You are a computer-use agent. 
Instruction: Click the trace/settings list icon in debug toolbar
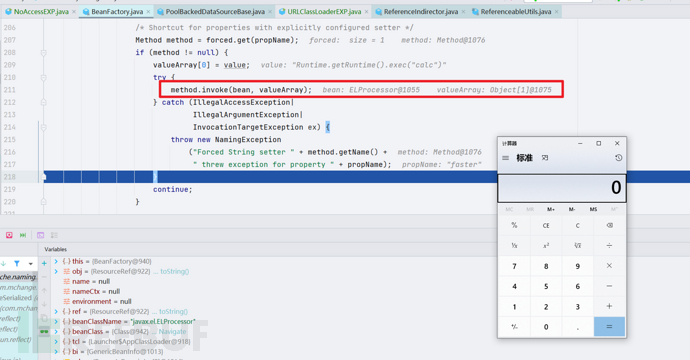point(54,235)
